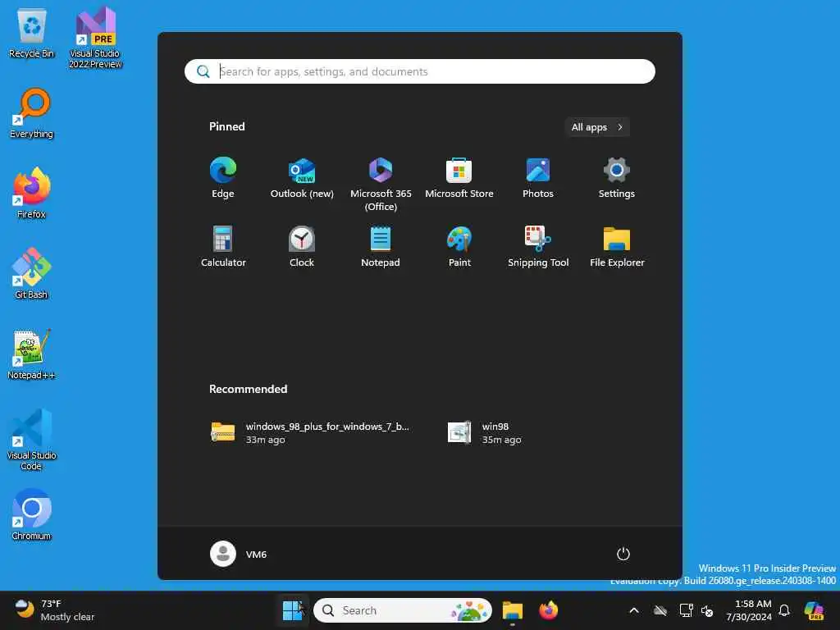Image resolution: width=840 pixels, height=630 pixels.
Task: Open Notepad from pinned apps
Action: click(x=381, y=247)
